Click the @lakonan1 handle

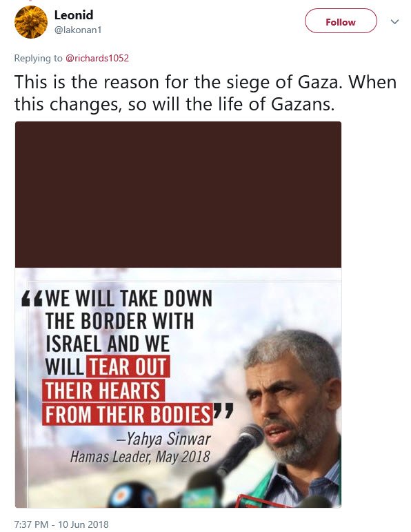click(78, 30)
